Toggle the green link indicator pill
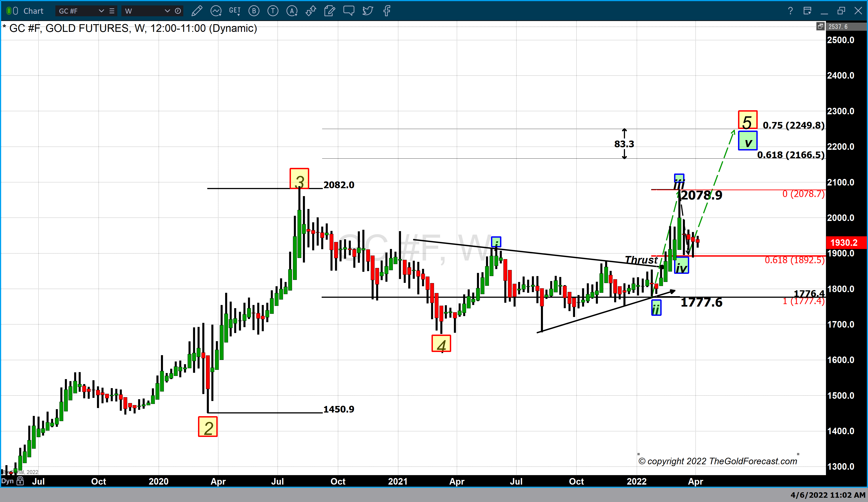The height and width of the screenshot is (502, 868). 9,11
